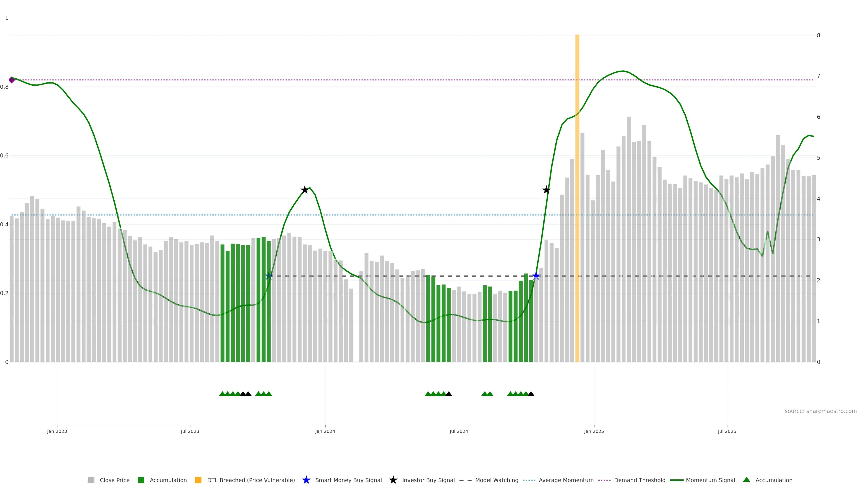Click the black star near the December 2023 peak
The width and height of the screenshot is (868, 488).
pyautogui.click(x=304, y=190)
